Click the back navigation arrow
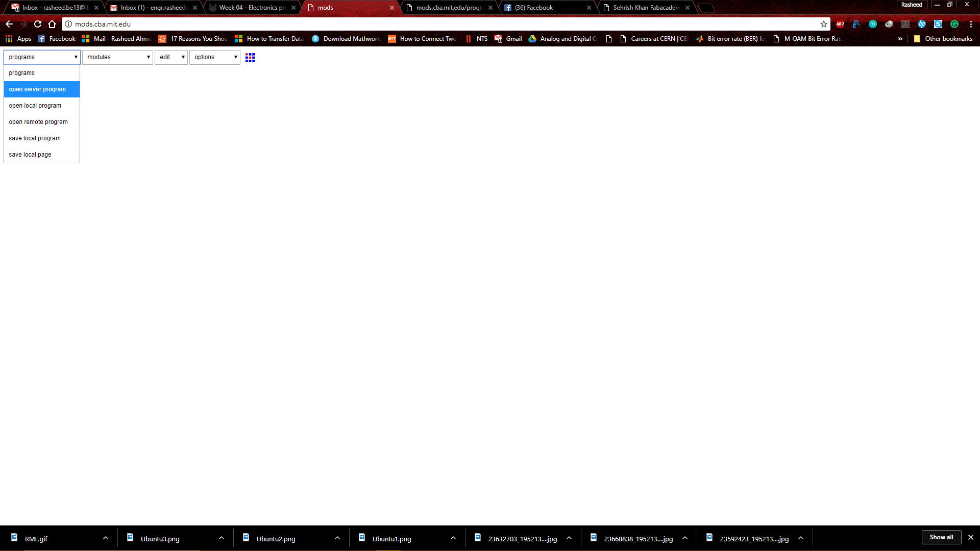 [x=9, y=24]
